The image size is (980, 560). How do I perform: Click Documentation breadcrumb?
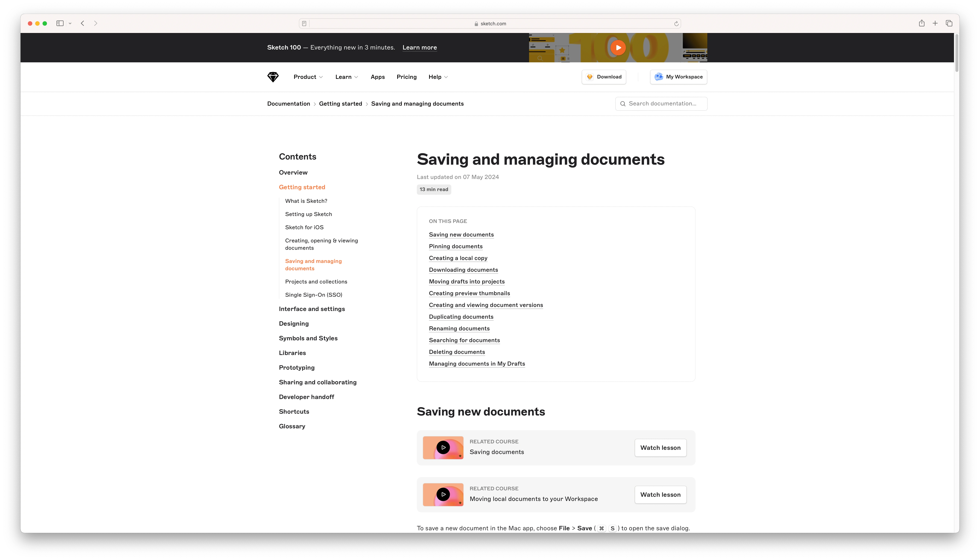tap(288, 104)
